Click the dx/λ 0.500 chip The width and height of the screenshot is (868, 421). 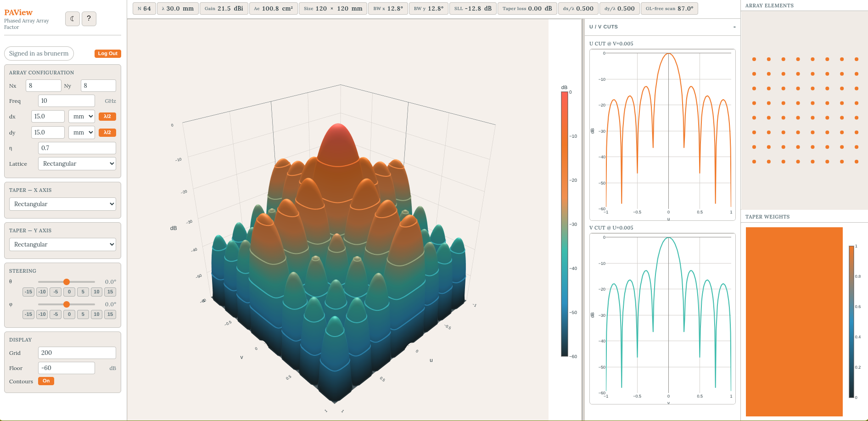(578, 9)
